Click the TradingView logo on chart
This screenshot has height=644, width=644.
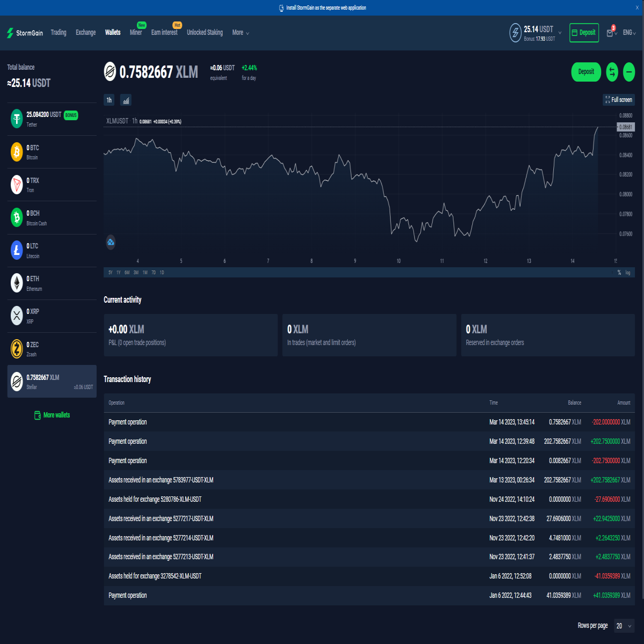point(111,242)
